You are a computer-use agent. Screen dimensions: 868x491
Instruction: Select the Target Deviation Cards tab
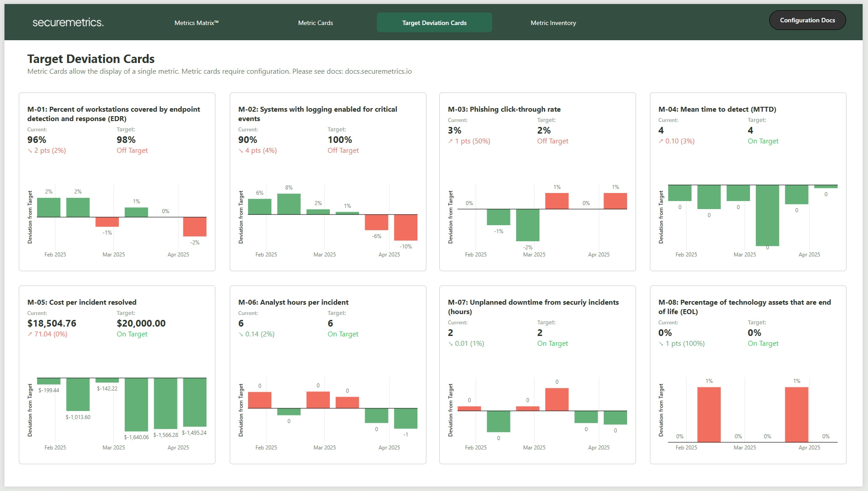pyautogui.click(x=434, y=23)
